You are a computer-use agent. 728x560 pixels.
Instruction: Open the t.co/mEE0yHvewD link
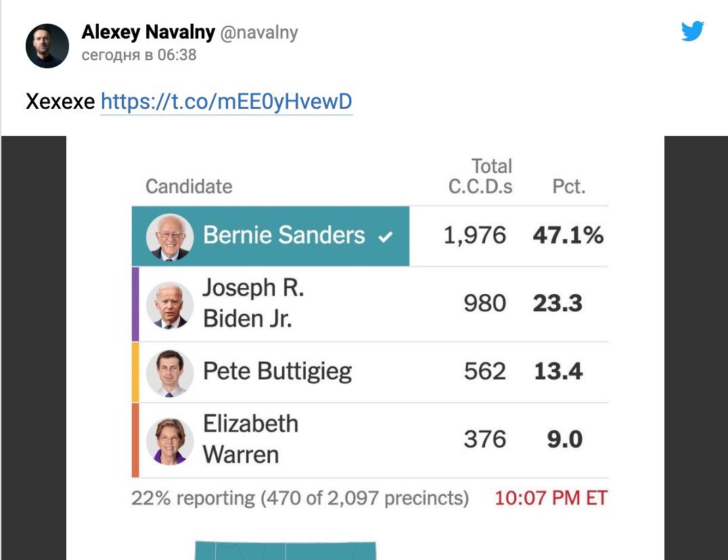(227, 101)
